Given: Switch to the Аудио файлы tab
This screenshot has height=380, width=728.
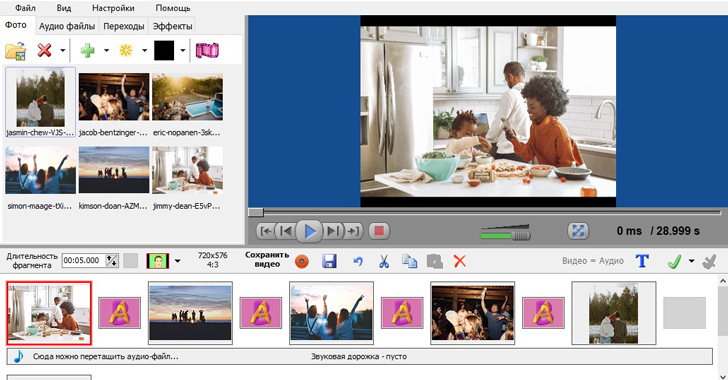Looking at the screenshot, I should point(67,26).
